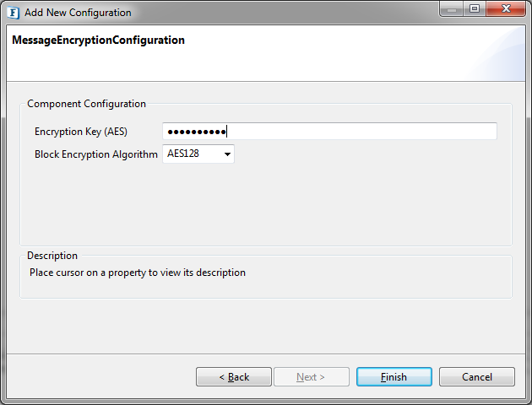Image resolution: width=532 pixels, height=405 pixels.
Task: Close the Add New Configuration dialog
Action: click(x=505, y=10)
